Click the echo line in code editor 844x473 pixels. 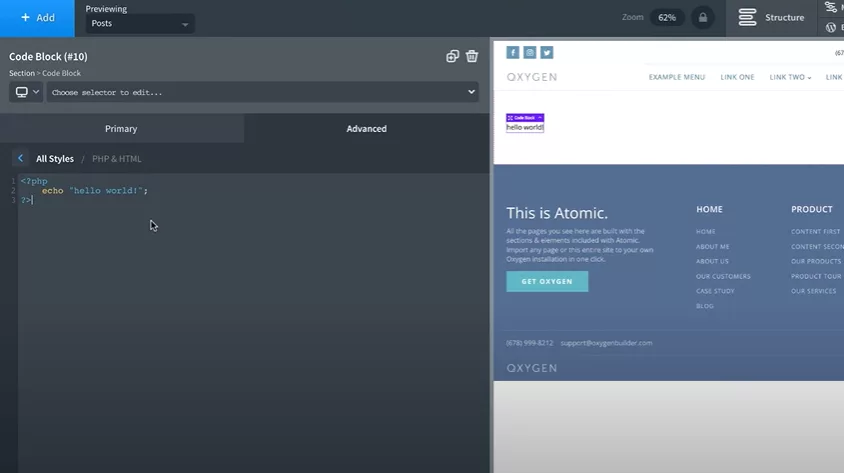click(95, 190)
